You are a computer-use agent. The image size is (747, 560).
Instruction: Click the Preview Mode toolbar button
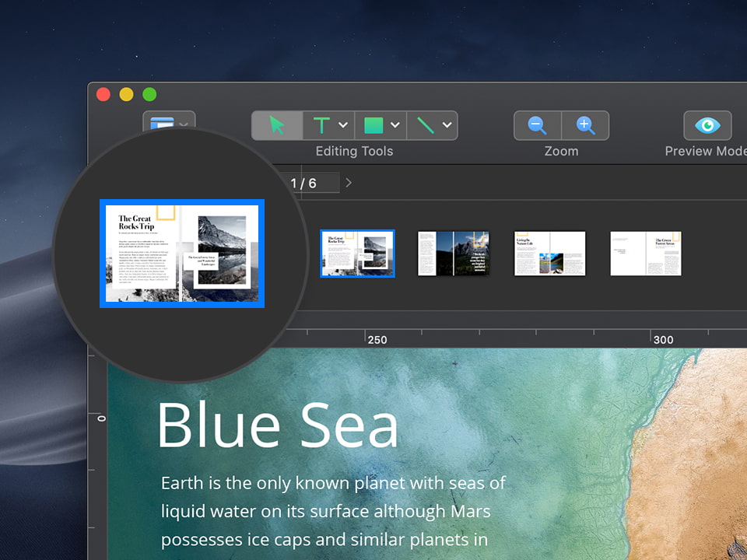pos(707,125)
